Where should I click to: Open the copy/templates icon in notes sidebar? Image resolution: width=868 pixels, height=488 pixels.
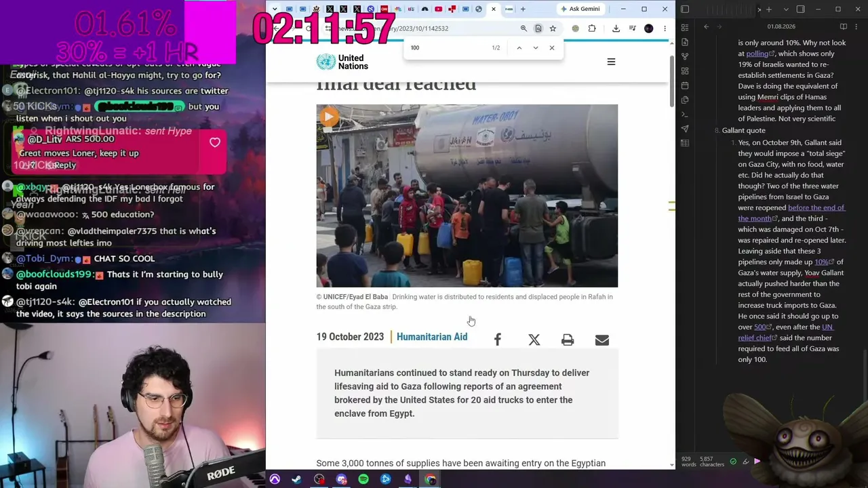tap(685, 100)
